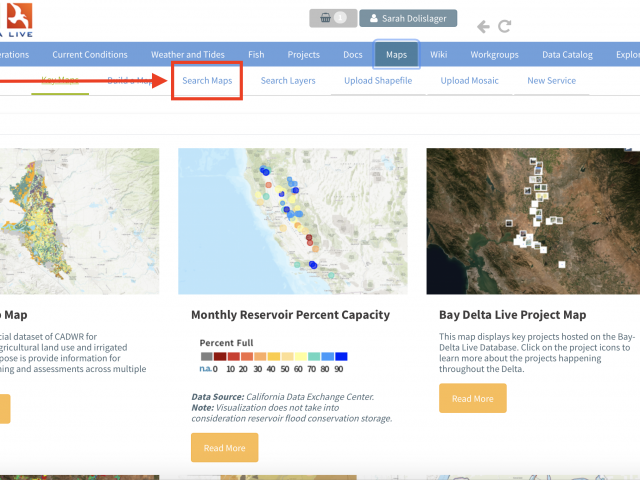Open the Monthly Reservoir Percent Capacity map thumbnail
640x480 pixels.
292,221
